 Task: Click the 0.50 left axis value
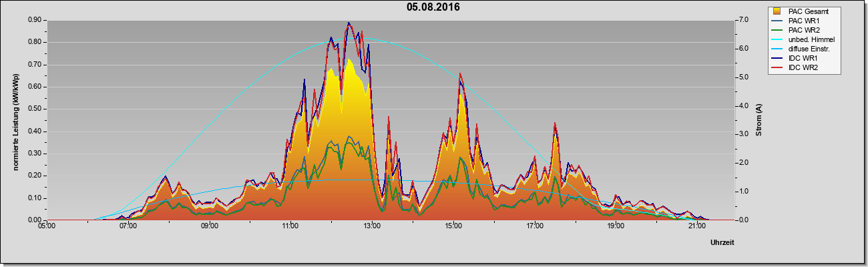(35, 109)
